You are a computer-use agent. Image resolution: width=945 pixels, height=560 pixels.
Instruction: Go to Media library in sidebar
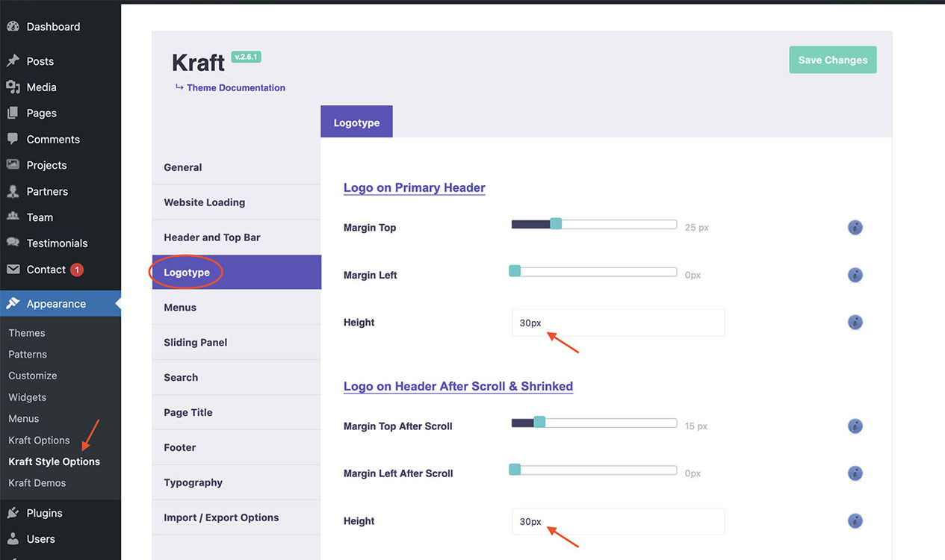[x=41, y=87]
